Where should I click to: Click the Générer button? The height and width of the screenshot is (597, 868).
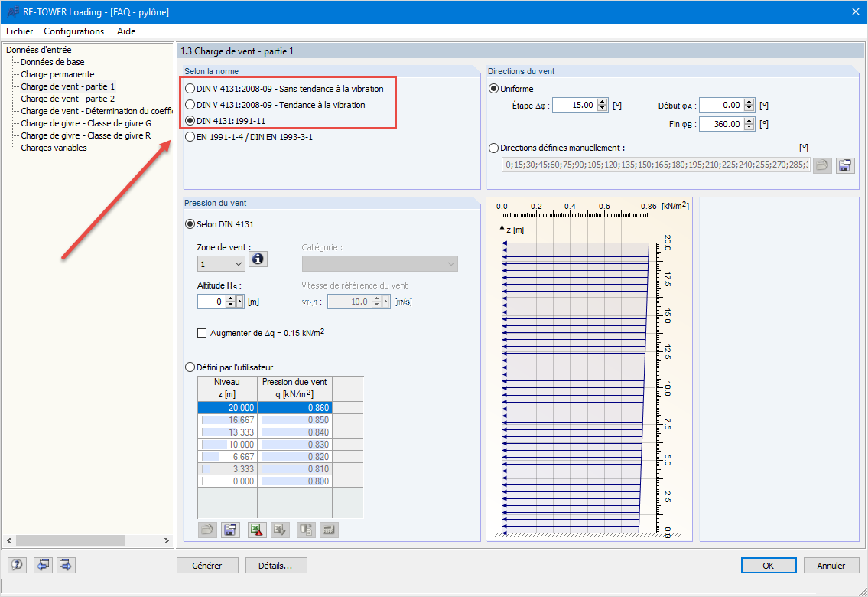[207, 566]
